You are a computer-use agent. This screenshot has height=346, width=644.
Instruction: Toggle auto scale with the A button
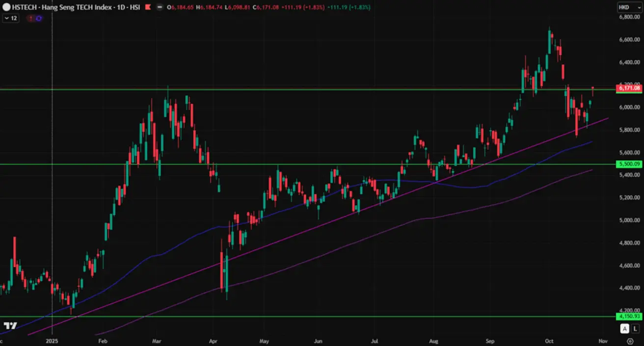click(624, 329)
